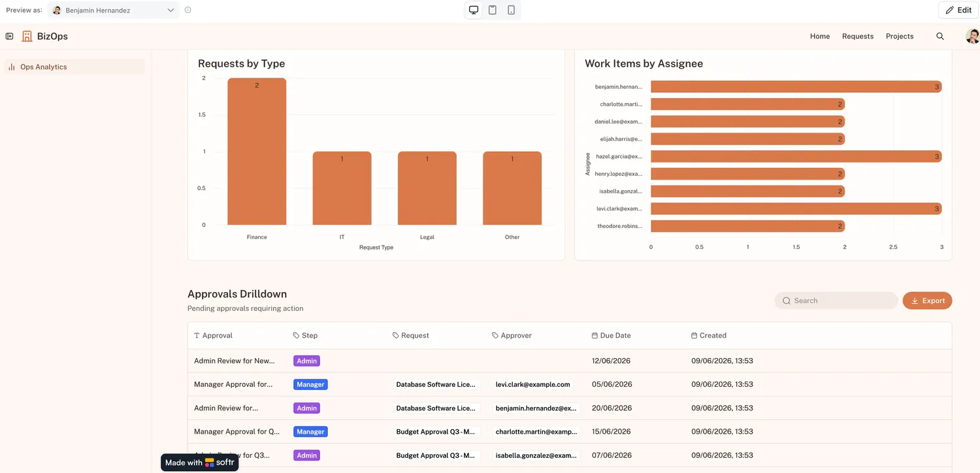Screen dimensions: 980x473
Task: Click Budget Approval Q3 in charlotte.martin row
Action: [x=436, y=432]
